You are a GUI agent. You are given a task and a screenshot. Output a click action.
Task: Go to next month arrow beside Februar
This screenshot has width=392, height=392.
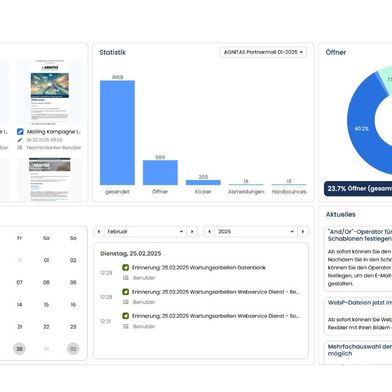click(192, 232)
